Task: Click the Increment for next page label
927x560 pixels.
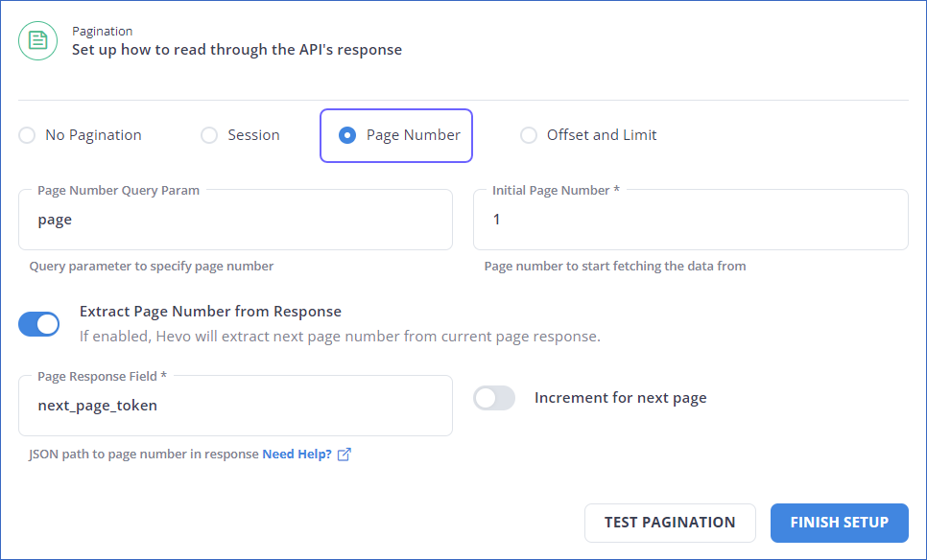Action: pos(620,397)
